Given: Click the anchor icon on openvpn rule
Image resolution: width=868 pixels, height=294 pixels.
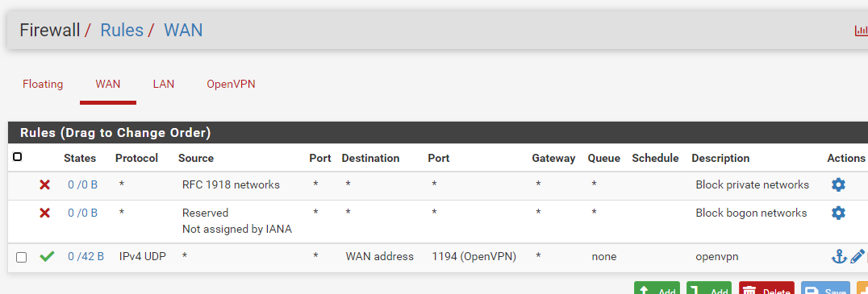Looking at the screenshot, I should point(839,256).
